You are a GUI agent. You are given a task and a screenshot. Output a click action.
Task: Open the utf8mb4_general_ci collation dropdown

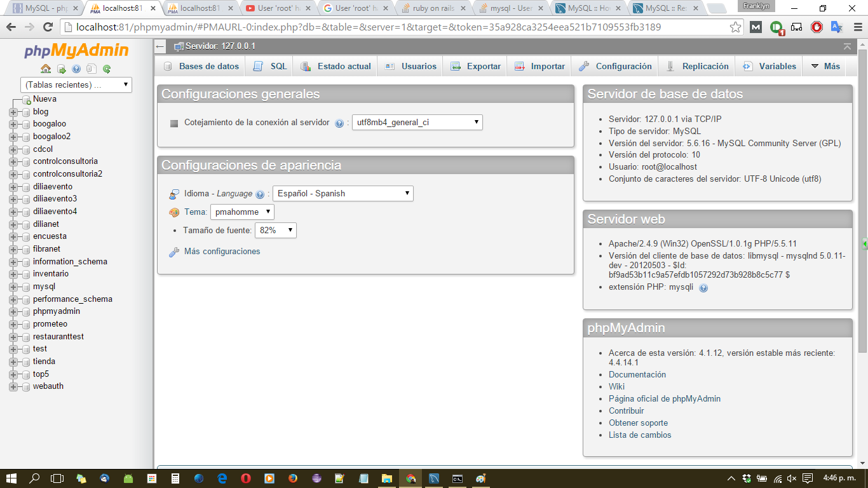tap(417, 123)
